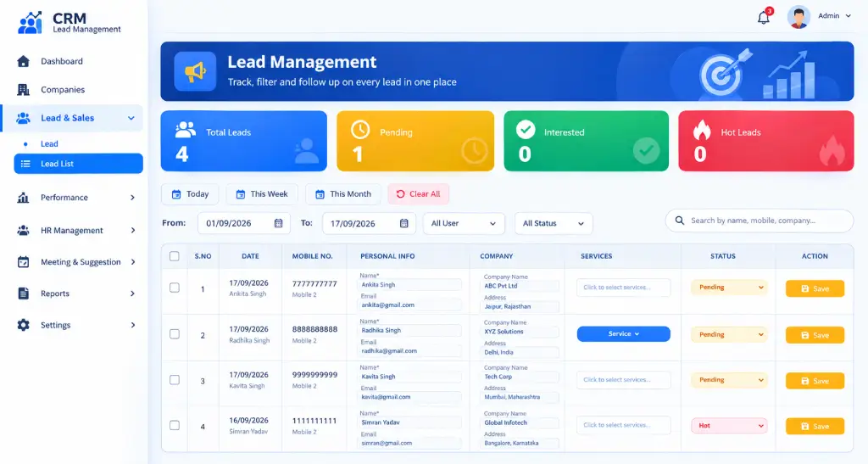The image size is (868, 464).
Task: Open the Admin account menu chevron
Action: 848,16
